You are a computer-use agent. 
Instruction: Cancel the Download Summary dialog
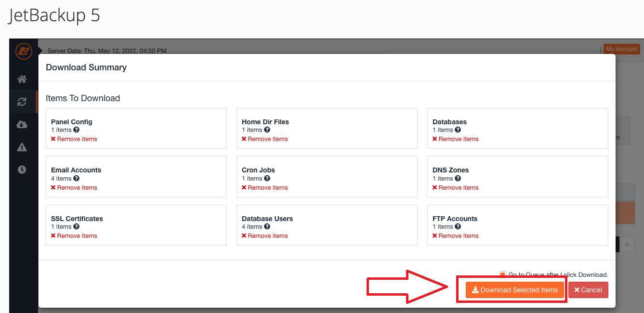point(588,290)
